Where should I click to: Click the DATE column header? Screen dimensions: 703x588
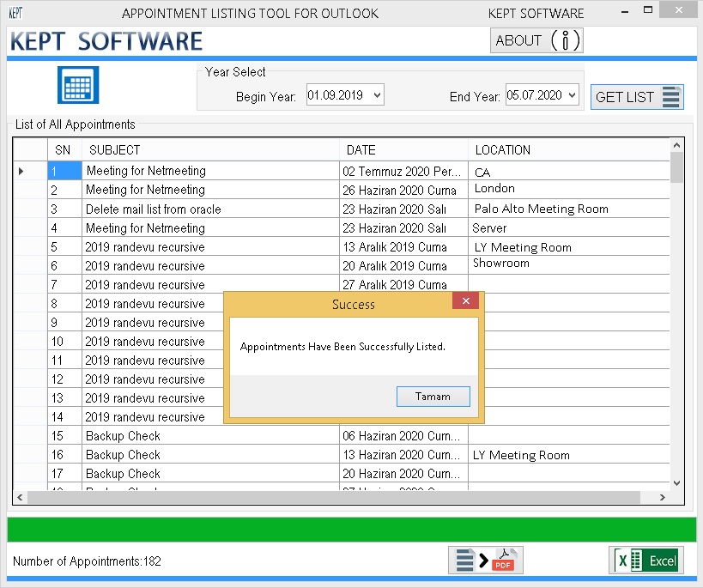[404, 150]
